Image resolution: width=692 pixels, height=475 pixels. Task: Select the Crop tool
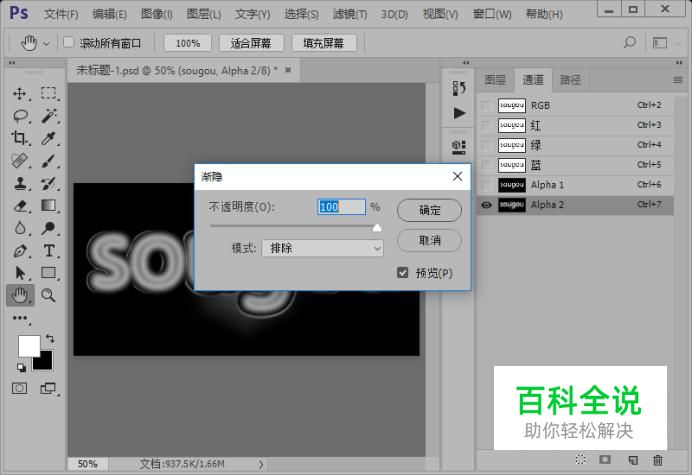[19, 138]
